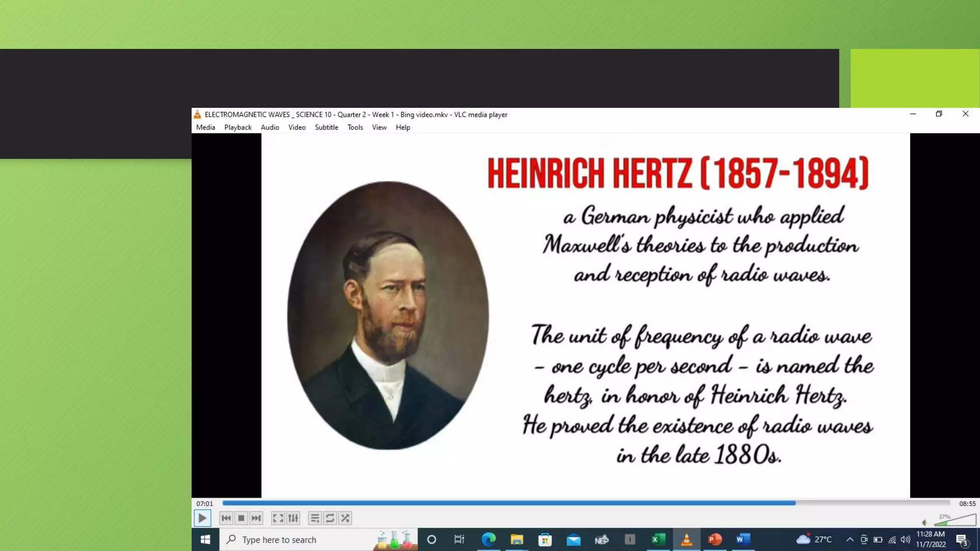Viewport: 980px width, 551px height.
Task: Skip to next media in VLC
Action: pos(256,518)
